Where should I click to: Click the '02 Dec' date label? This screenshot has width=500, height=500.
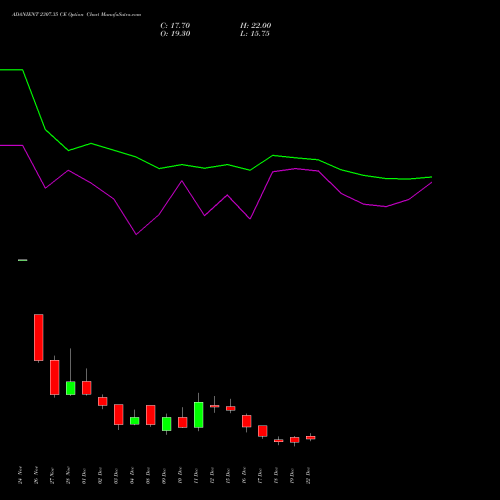click(x=100, y=475)
